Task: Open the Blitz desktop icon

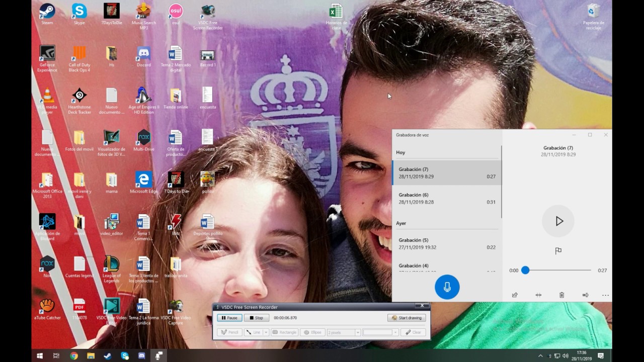Action: coord(176,224)
